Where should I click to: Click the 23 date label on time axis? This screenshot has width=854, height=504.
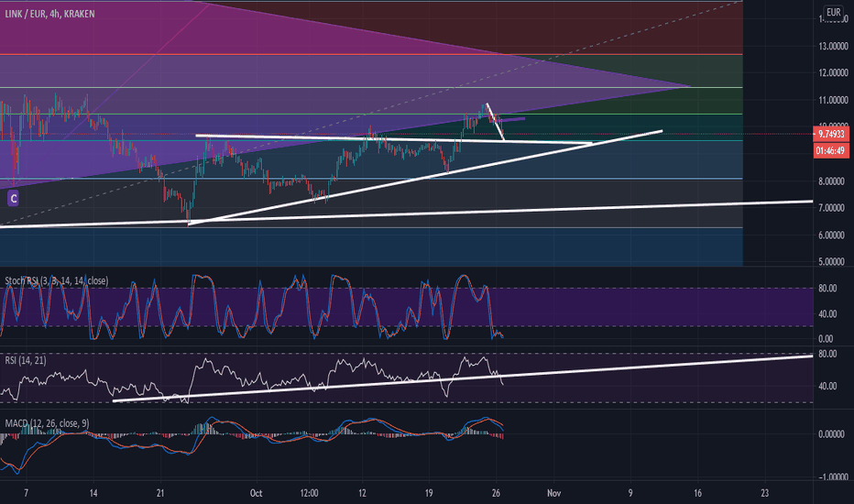pos(765,493)
